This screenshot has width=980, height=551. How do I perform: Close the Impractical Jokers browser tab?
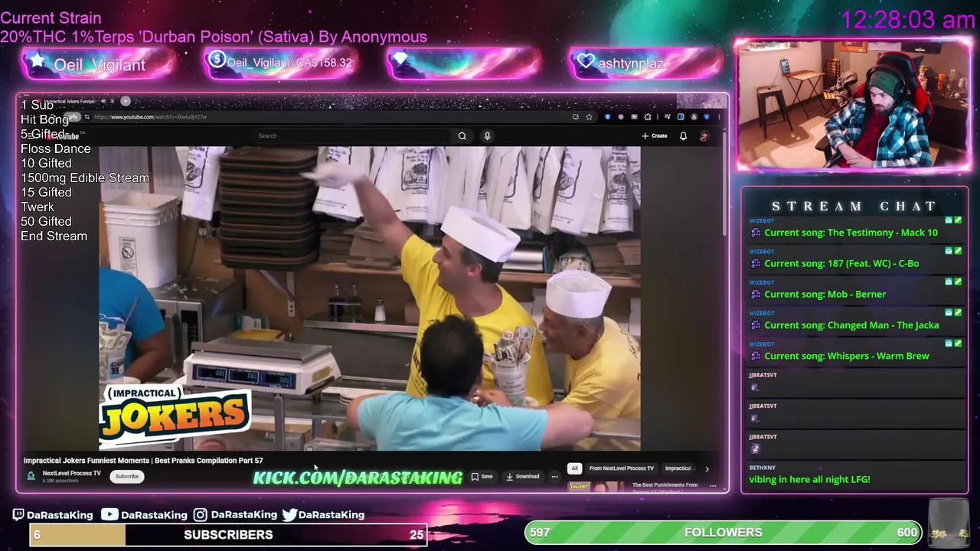(x=112, y=101)
